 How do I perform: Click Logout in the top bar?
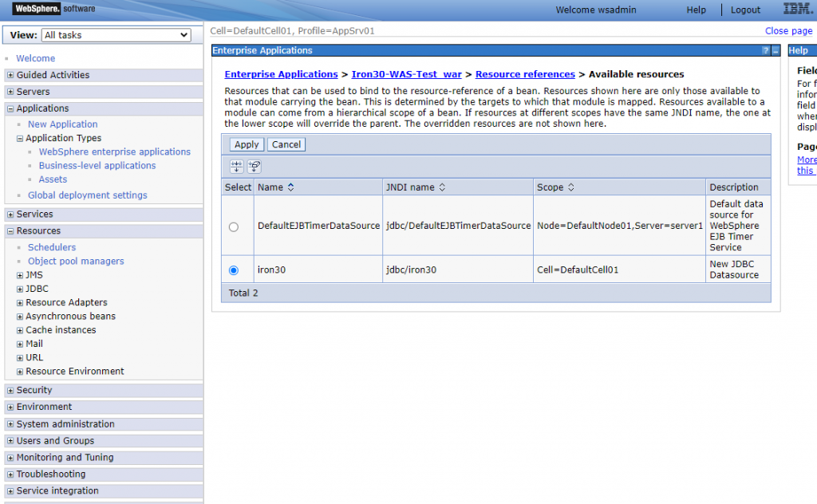point(746,10)
